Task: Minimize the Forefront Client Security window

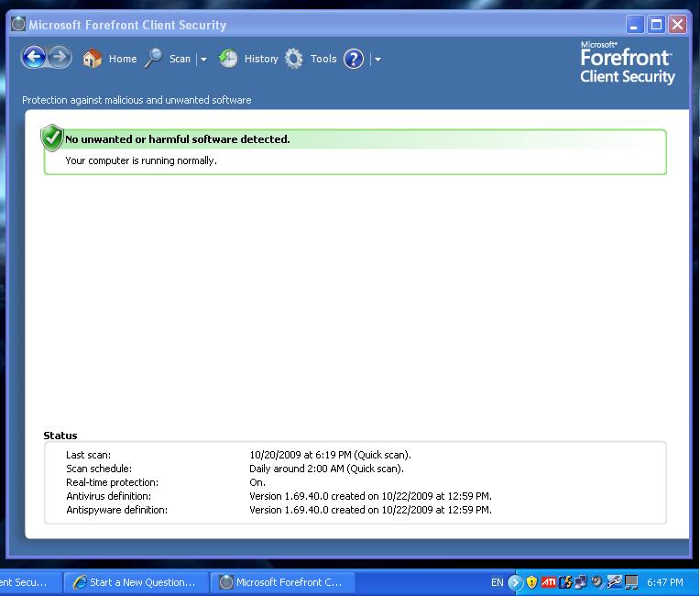Action: 634,24
